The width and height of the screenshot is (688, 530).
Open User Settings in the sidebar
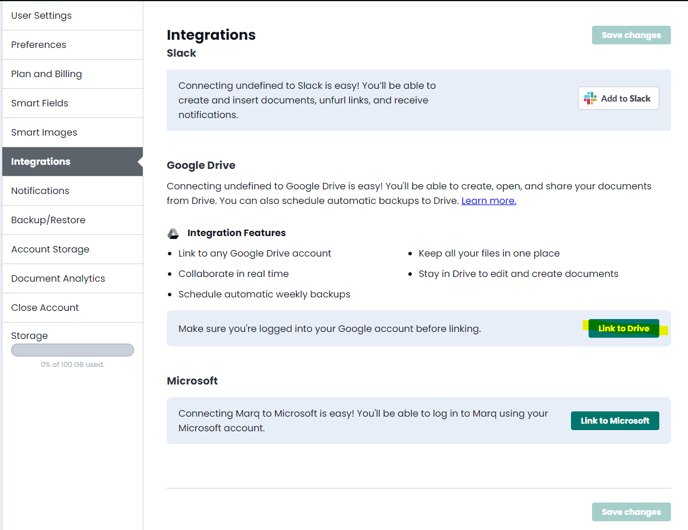[72, 15]
